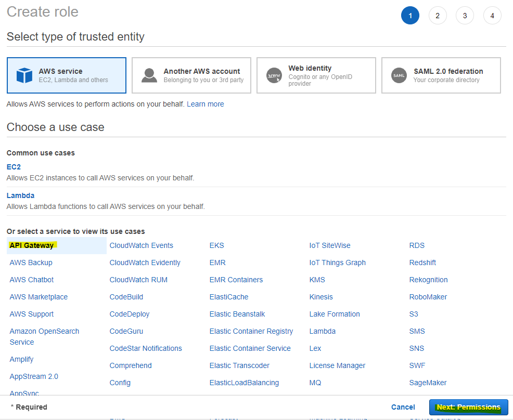Select the Lambda common use case

(x=20, y=195)
